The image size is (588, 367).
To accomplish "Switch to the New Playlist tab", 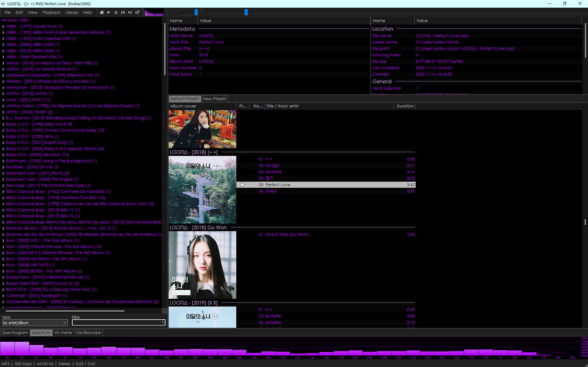I will click(214, 99).
